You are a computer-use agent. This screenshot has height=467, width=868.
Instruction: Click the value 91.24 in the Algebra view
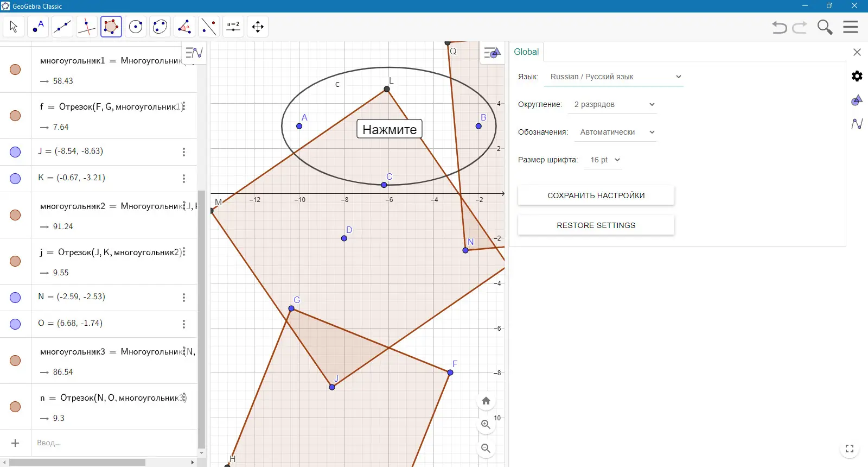[x=63, y=226]
